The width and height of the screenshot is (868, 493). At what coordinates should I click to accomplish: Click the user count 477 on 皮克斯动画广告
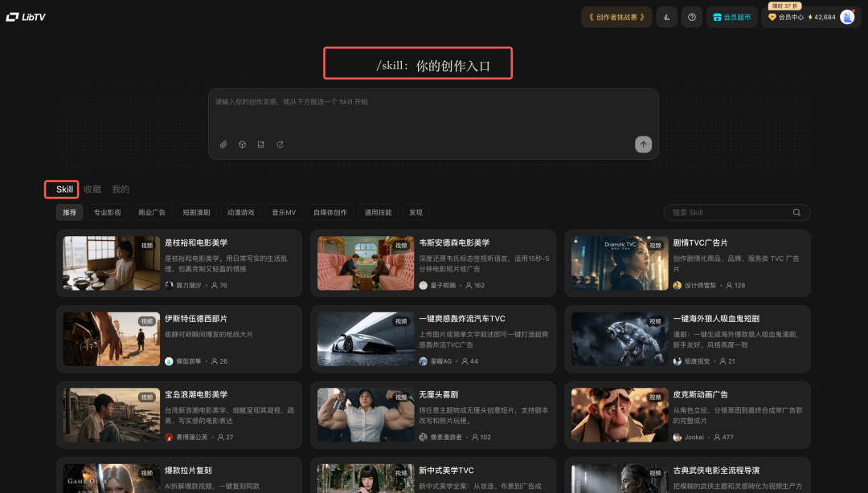723,437
